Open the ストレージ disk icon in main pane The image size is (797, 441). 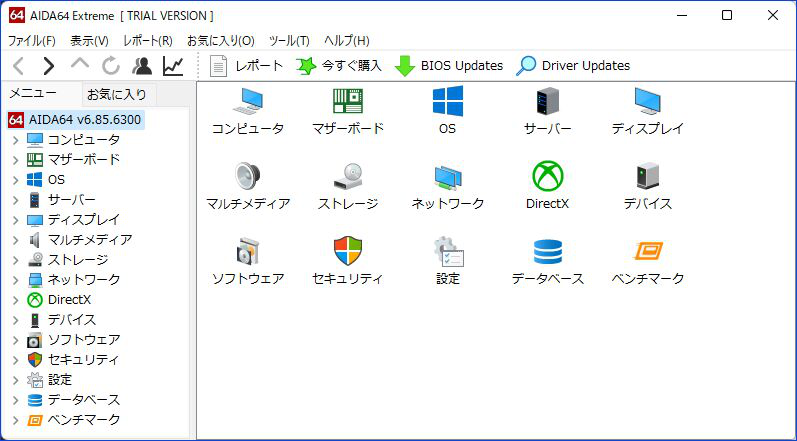pos(348,176)
